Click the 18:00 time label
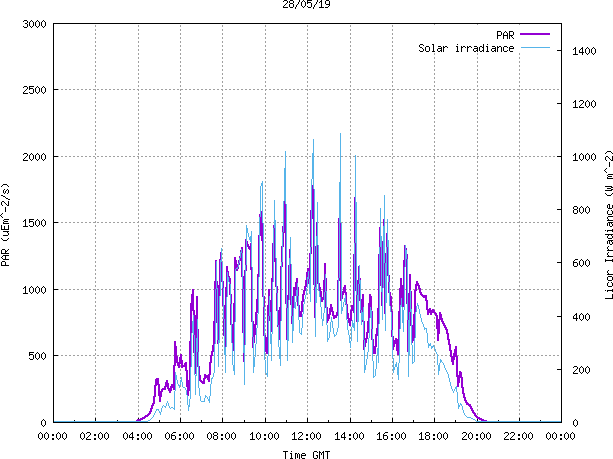The width and height of the screenshot is (613, 459). (434, 436)
